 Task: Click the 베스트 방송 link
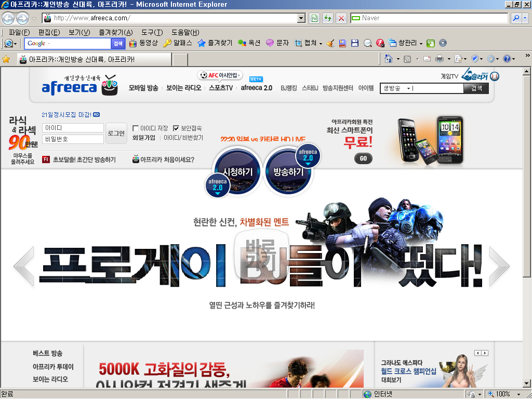coord(47,353)
